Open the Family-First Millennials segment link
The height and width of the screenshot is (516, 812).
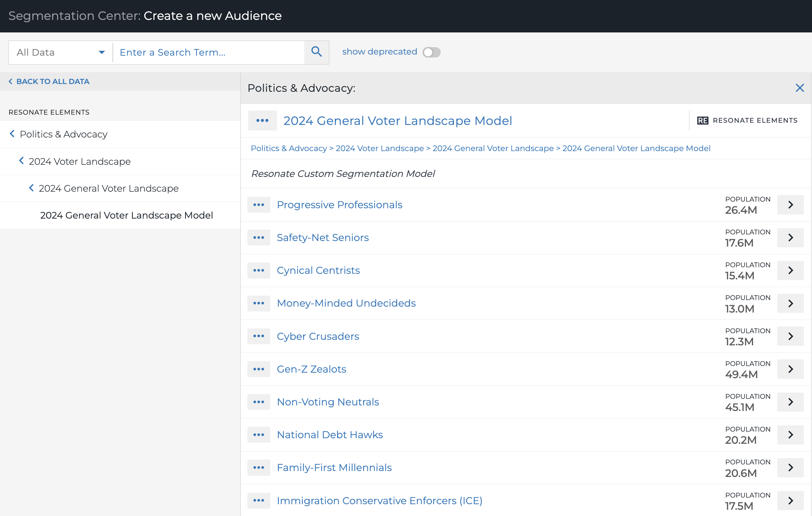click(334, 467)
